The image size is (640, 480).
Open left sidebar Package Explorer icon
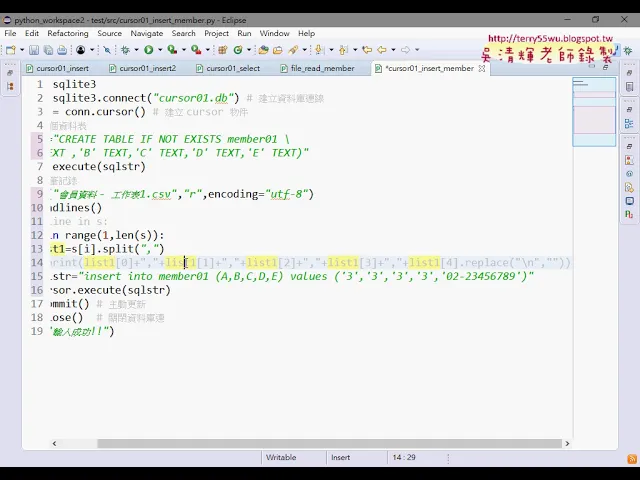[10, 86]
